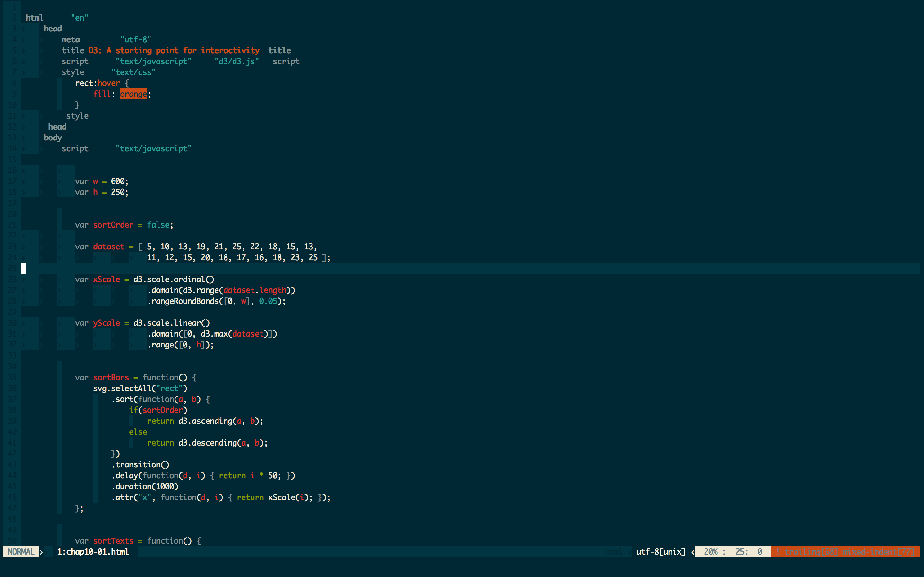The width and height of the screenshot is (924, 577).
Task: Click the trailing[68] whitespace warning
Action: coord(811,552)
